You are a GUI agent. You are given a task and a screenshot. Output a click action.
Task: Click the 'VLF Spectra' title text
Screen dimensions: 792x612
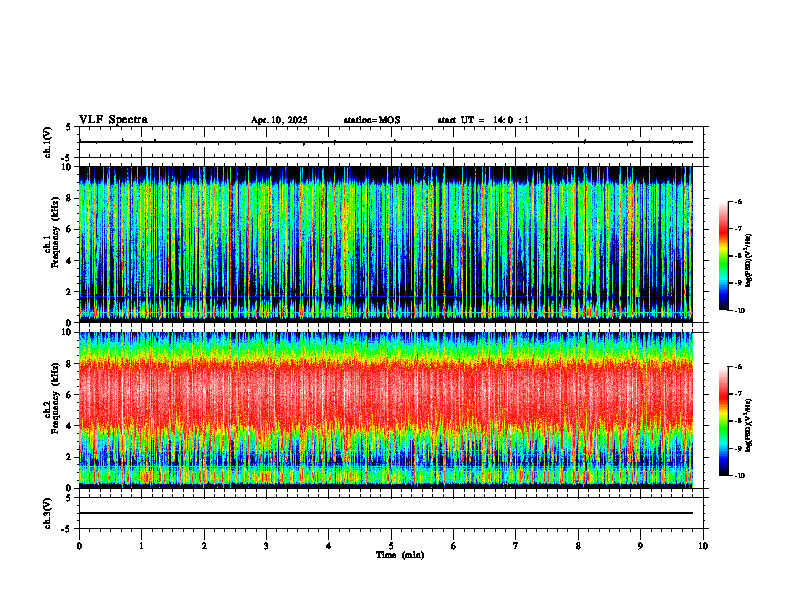(x=113, y=120)
